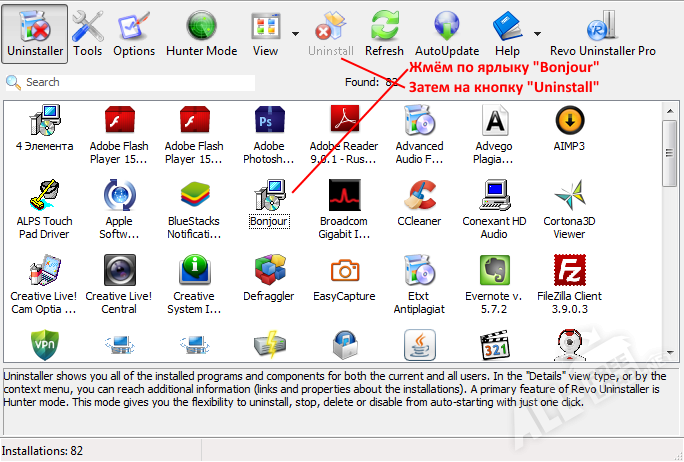Expand the View dropdown arrow
Image resolution: width=684 pixels, height=462 pixels.
295,33
